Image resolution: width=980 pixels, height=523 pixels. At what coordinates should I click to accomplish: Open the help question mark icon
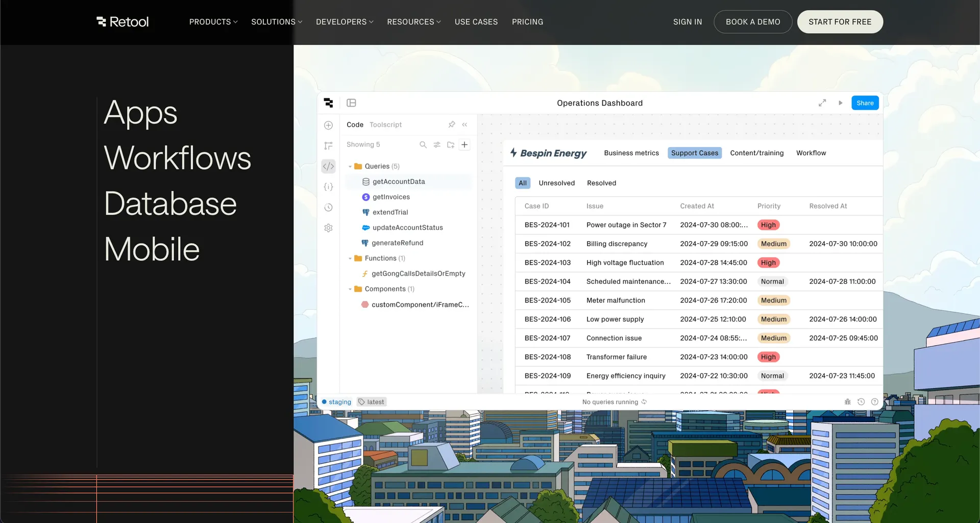(x=874, y=402)
